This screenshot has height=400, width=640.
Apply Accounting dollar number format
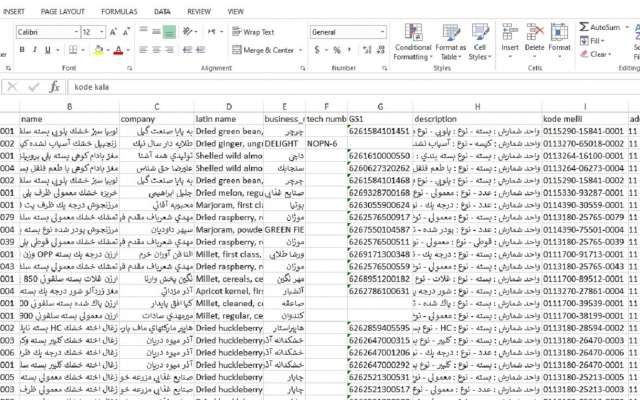coord(317,50)
